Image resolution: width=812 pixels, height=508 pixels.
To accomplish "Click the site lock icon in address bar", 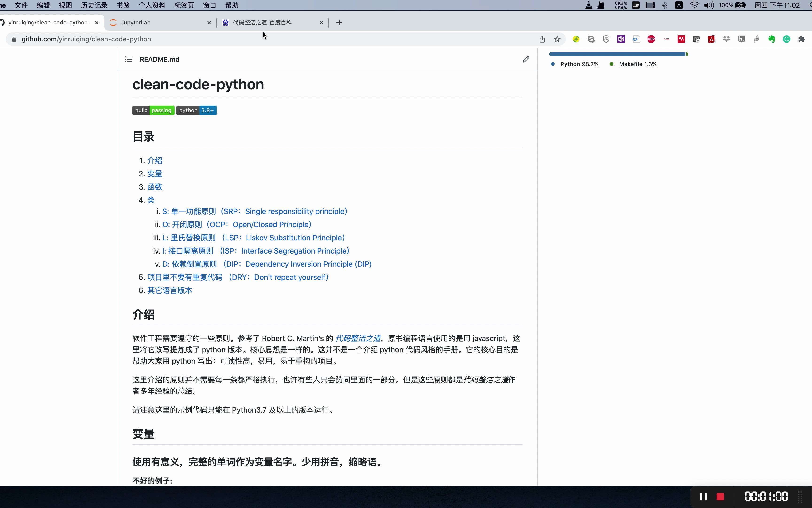I will pos(14,39).
